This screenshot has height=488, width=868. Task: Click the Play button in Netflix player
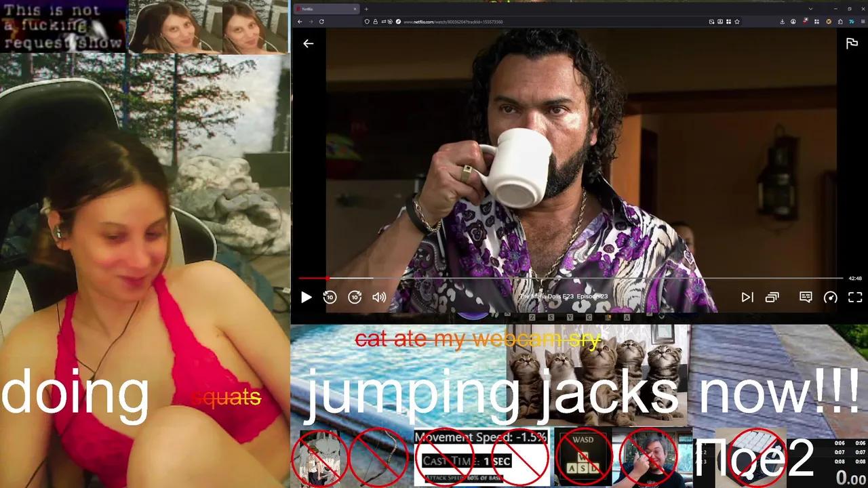(x=306, y=297)
